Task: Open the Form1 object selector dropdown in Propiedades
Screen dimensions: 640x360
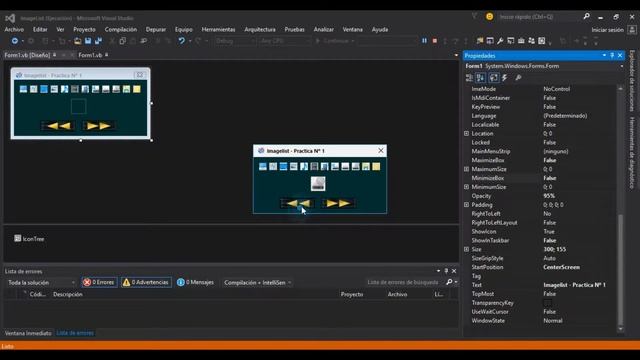Action: point(622,66)
